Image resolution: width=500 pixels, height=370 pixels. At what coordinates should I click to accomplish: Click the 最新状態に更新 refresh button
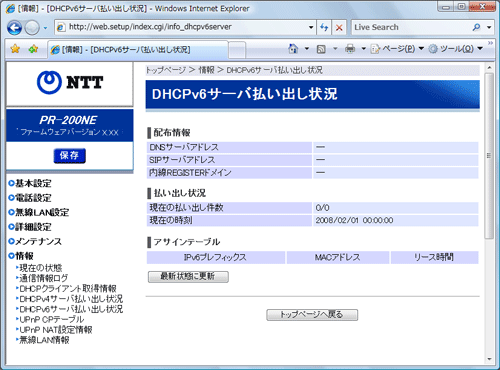point(188,277)
